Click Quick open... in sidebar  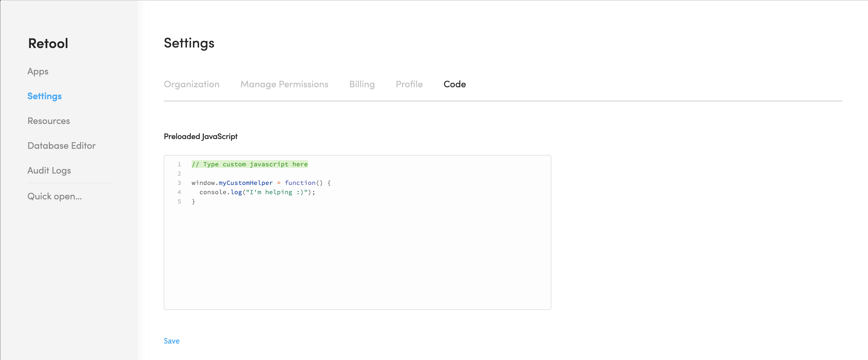(55, 196)
